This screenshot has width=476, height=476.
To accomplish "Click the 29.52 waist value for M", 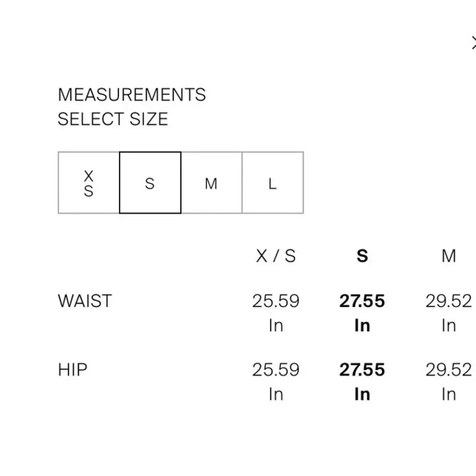I will pos(448,301).
